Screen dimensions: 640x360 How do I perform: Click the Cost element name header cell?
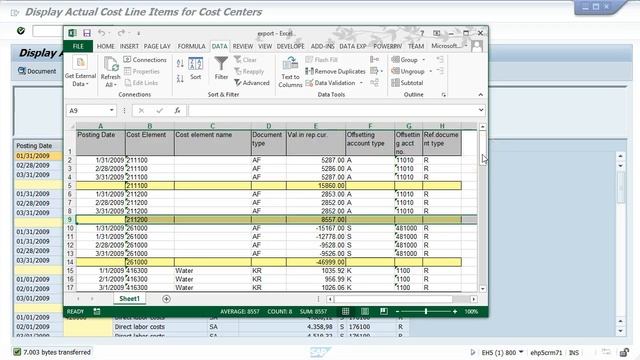[213, 142]
